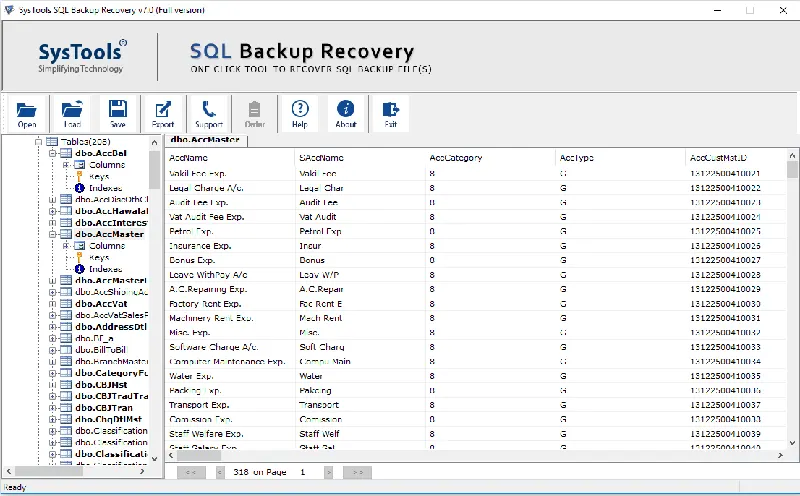The width and height of the screenshot is (800, 496).
Task: Expand the dbo.CBJTran node
Action: (x=52, y=408)
